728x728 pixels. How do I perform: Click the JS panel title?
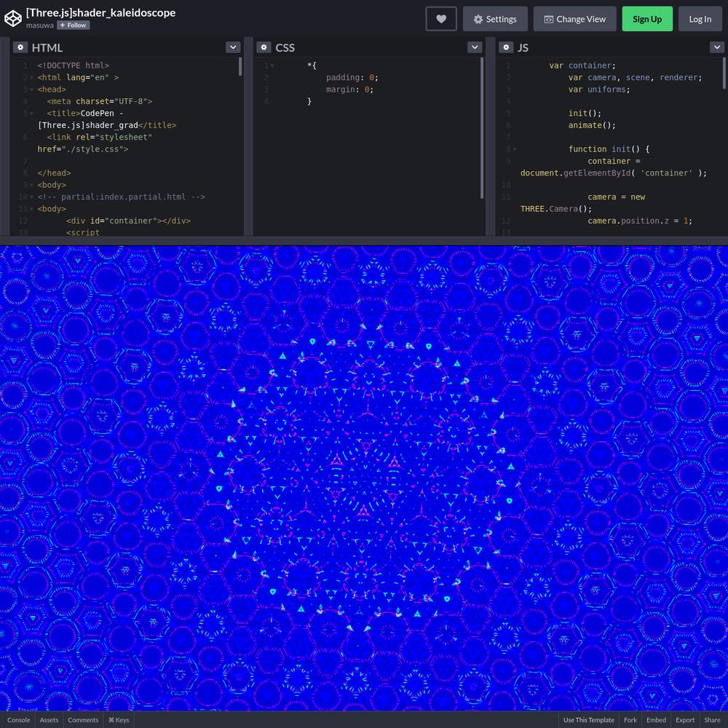pyautogui.click(x=523, y=48)
